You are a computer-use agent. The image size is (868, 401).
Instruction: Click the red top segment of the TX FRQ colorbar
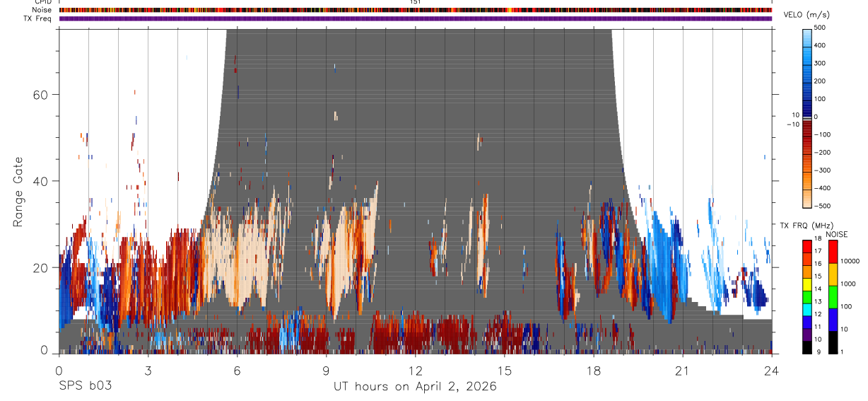tap(808, 246)
